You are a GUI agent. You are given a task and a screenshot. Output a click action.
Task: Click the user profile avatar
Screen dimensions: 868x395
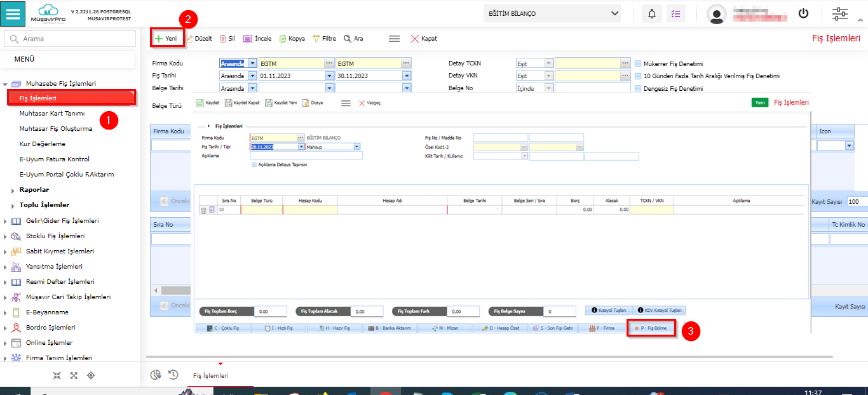coord(717,14)
